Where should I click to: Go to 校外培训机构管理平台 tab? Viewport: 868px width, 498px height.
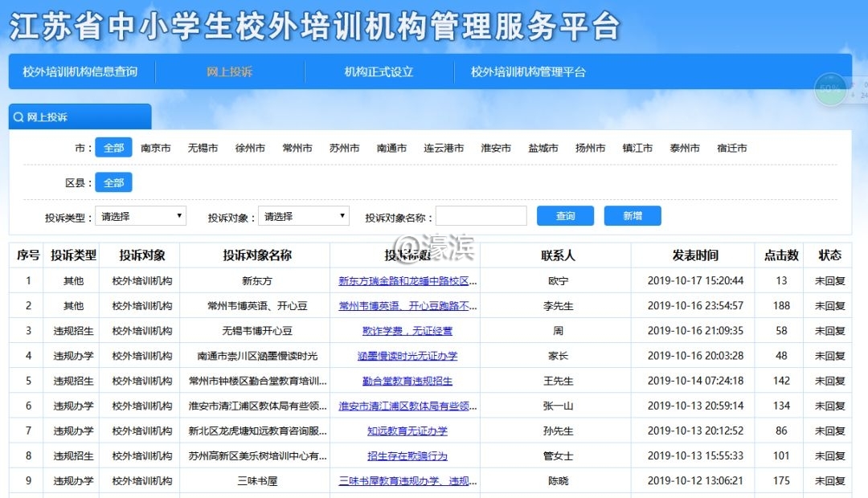coord(528,71)
